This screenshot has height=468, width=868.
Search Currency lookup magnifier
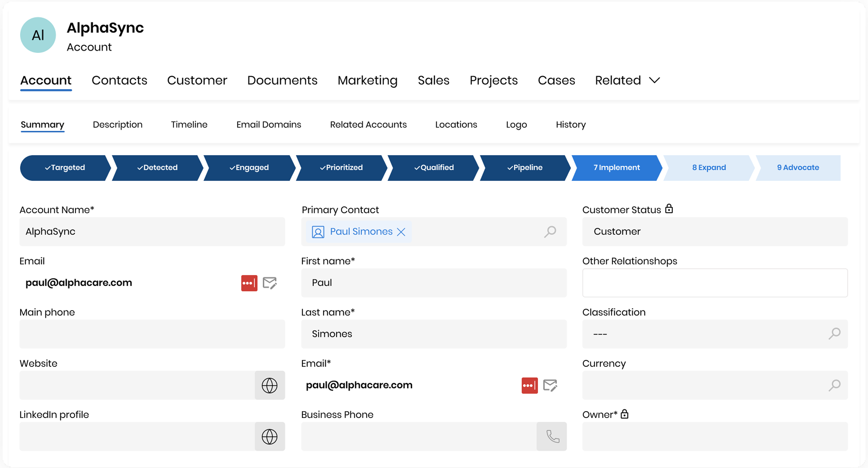coord(835,385)
